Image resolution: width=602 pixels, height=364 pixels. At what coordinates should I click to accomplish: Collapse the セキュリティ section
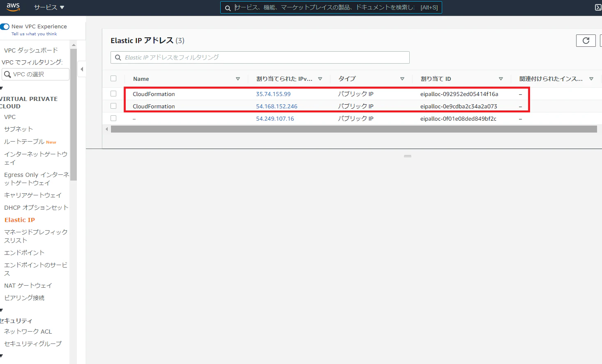pos(1,310)
